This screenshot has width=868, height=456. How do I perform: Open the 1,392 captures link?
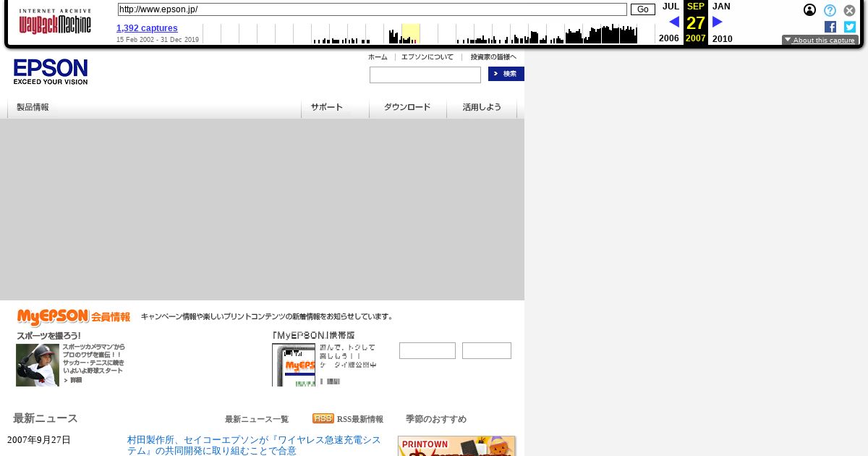[147, 28]
